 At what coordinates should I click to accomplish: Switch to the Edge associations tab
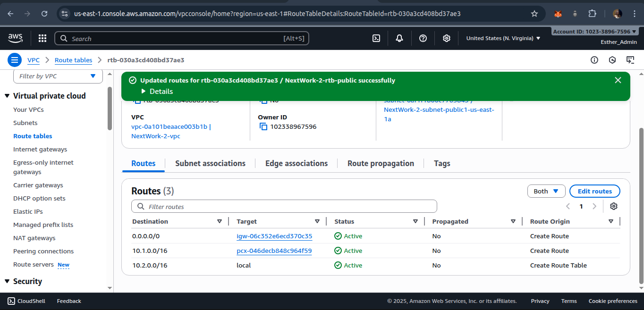297,163
